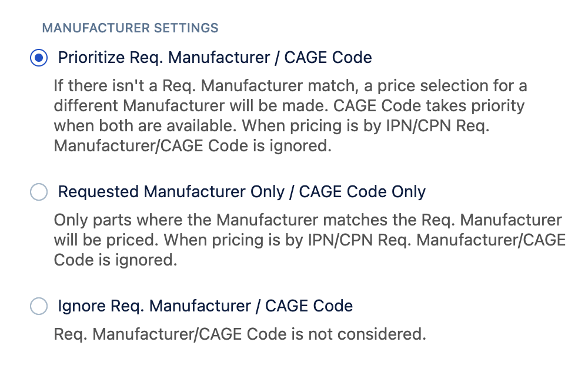This screenshot has width=588, height=365.
Task: Click "Manufacturer/CAGE Code is ignored." under Prioritize option
Action: 192,146
